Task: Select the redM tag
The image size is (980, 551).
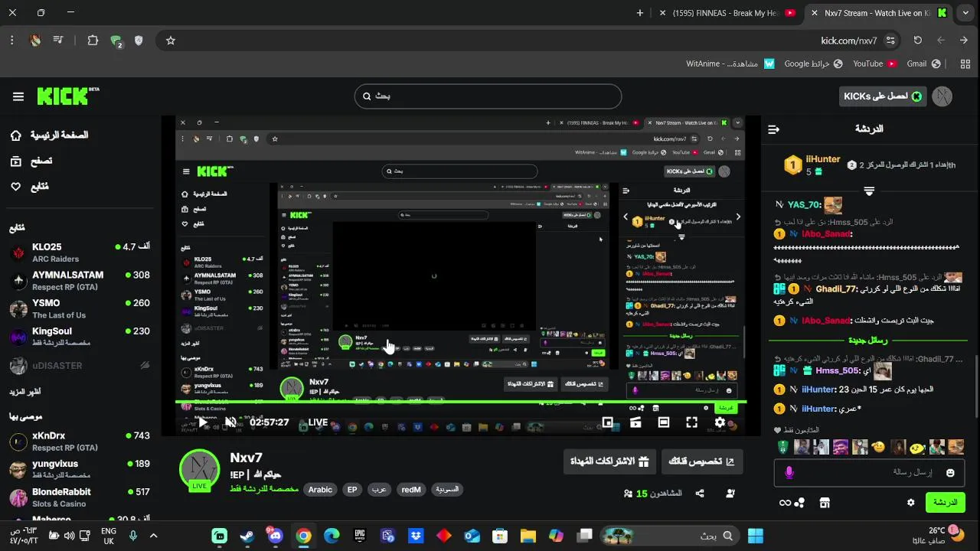Action: (411, 490)
